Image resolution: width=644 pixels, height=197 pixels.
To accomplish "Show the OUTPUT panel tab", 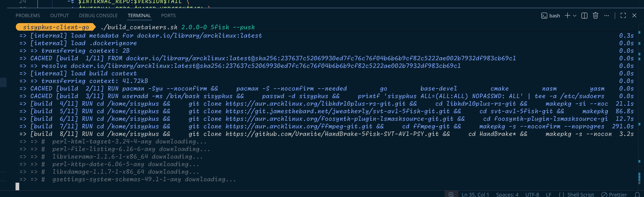I will point(60,16).
